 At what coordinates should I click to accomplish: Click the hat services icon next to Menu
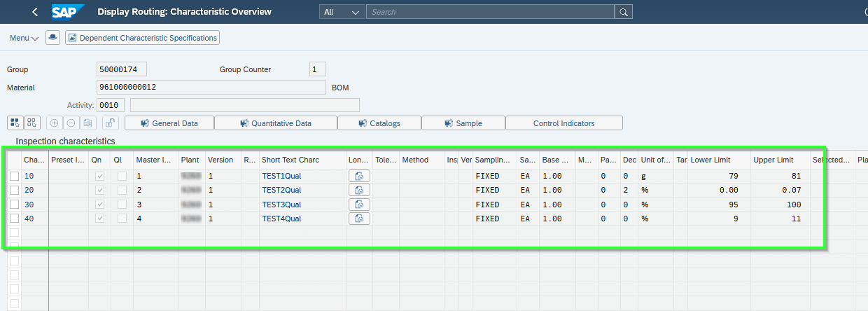[52, 38]
